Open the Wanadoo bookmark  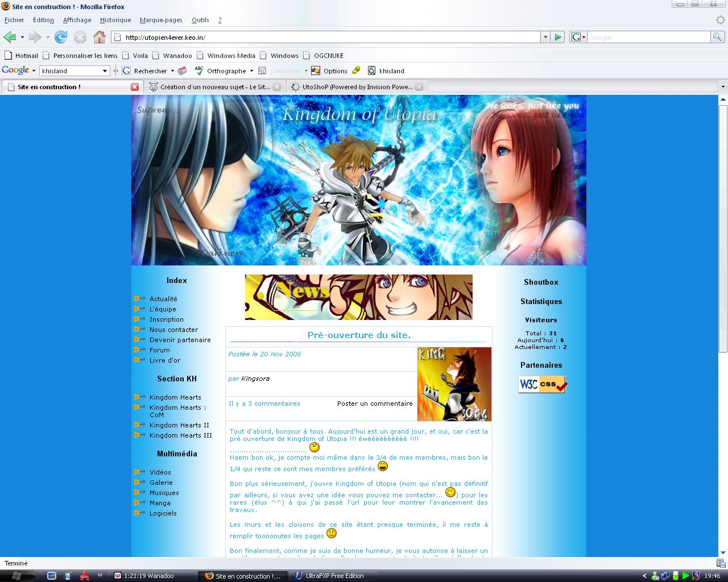tap(172, 56)
